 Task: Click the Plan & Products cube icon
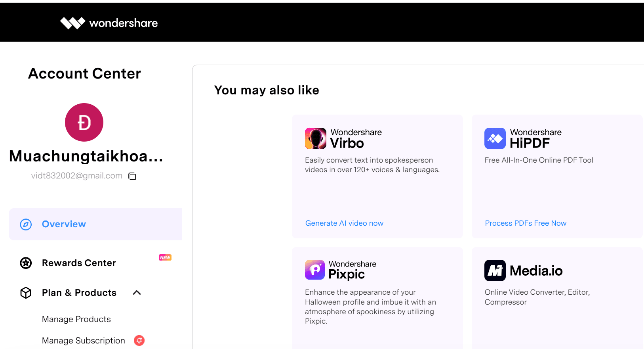tap(26, 293)
